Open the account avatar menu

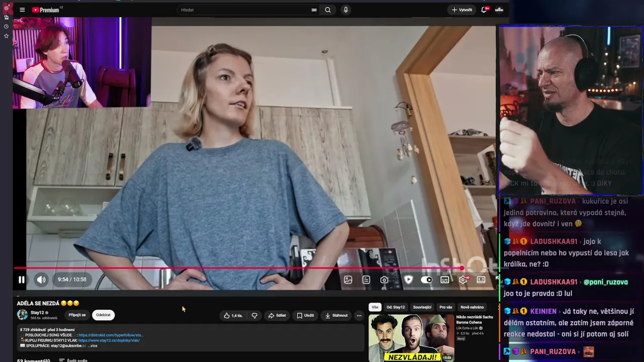coord(499,10)
